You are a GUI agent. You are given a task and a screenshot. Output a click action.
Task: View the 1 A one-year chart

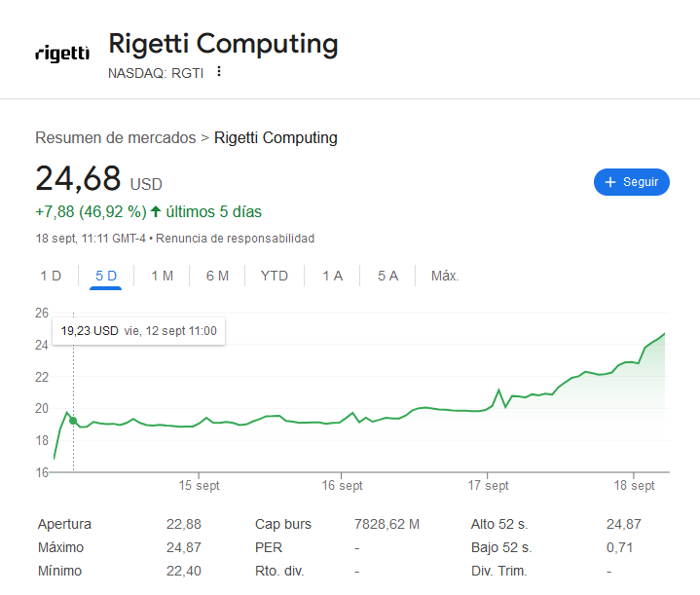pyautogui.click(x=332, y=276)
